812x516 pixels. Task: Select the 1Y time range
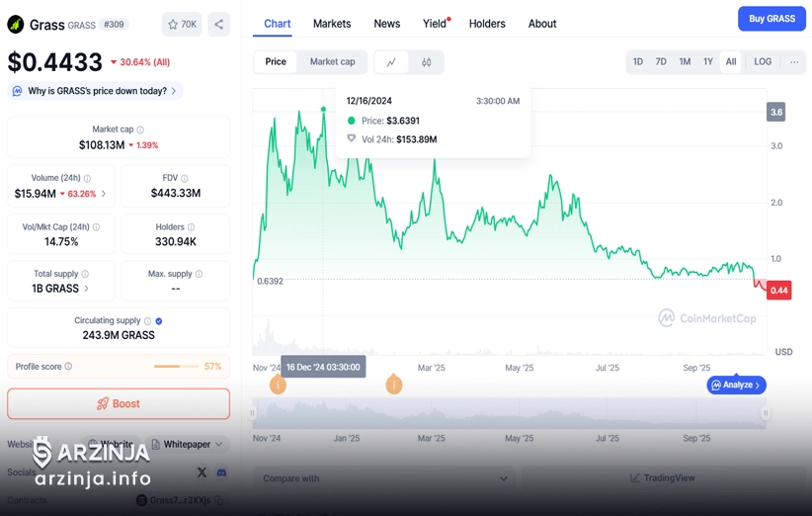click(708, 62)
